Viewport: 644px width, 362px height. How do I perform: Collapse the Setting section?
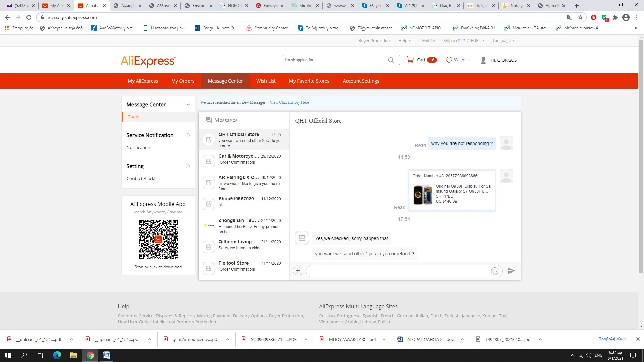[x=187, y=166]
